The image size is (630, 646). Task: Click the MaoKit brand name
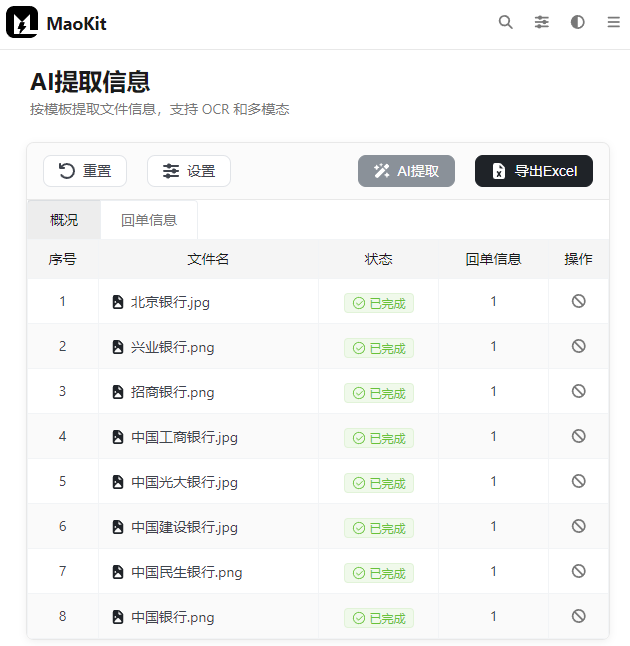77,23
